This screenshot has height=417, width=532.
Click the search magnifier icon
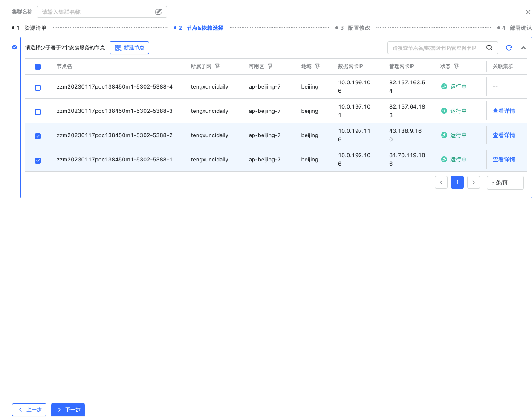pyautogui.click(x=489, y=48)
